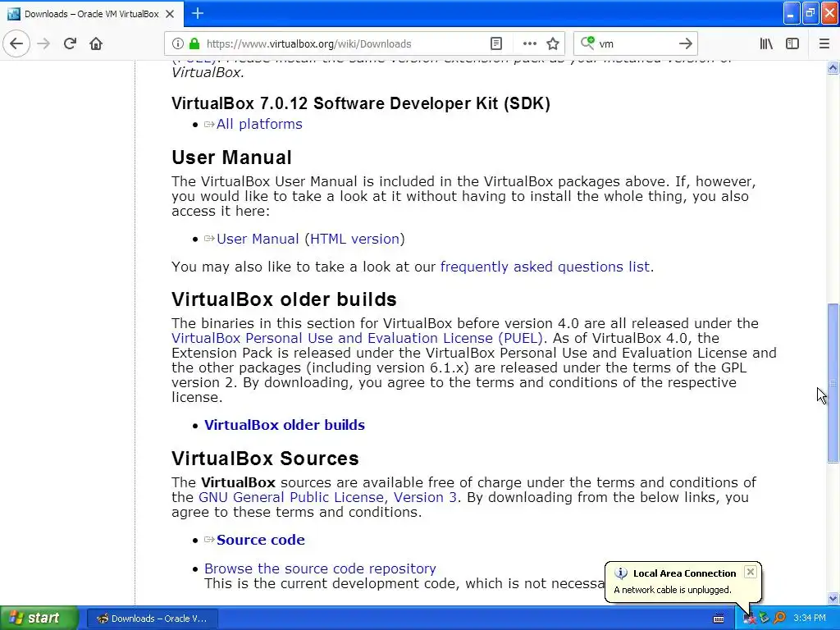Click the green secure padlock icon
The image size is (840, 630).
coord(194,43)
